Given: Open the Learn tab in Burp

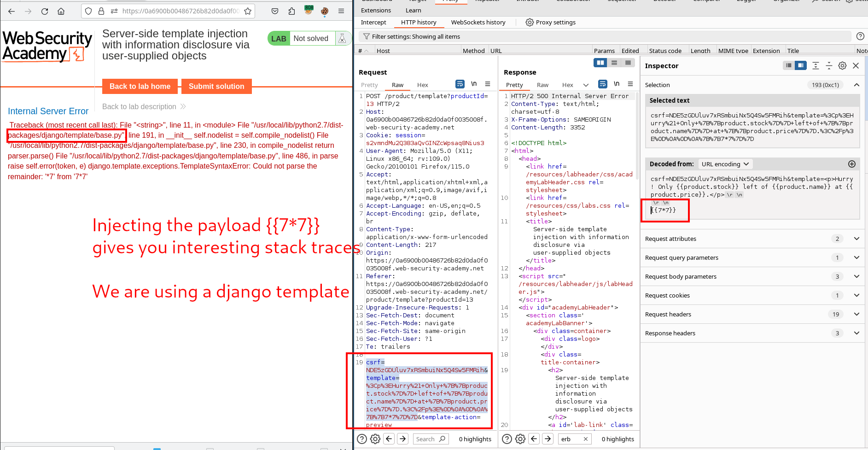Looking at the screenshot, I should pos(413,10).
